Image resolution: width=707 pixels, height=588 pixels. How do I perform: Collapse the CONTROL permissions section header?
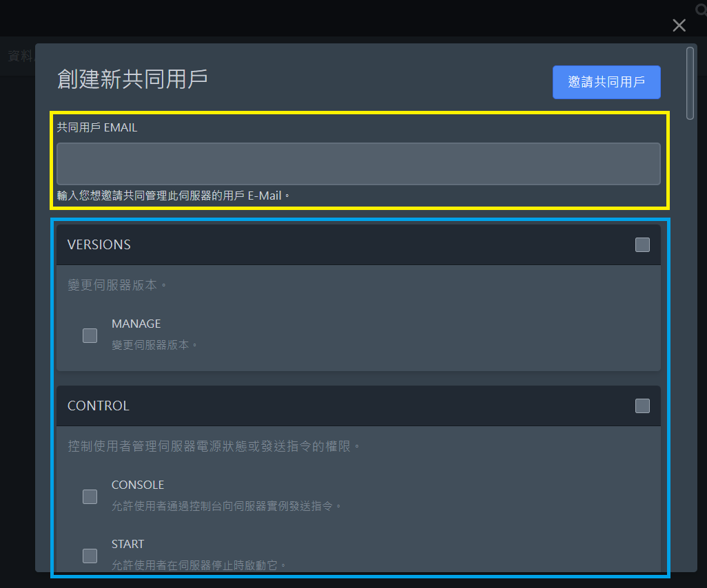(x=99, y=406)
